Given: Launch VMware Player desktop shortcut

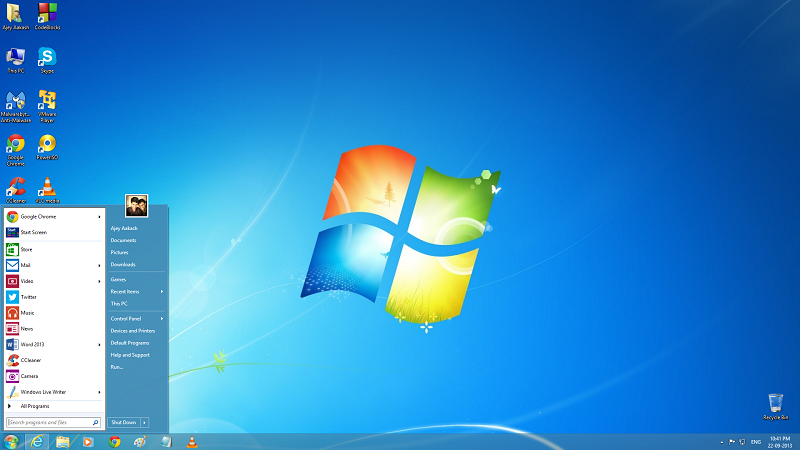Looking at the screenshot, I should (47, 106).
